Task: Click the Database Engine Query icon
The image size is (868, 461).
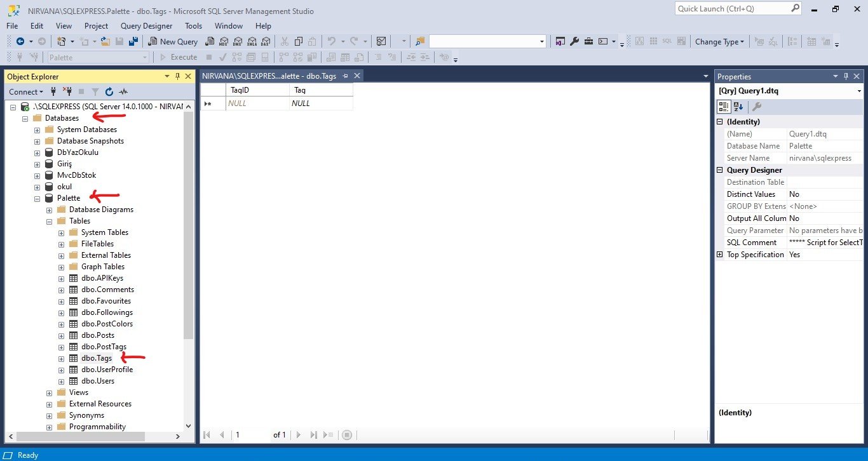Action: click(210, 41)
